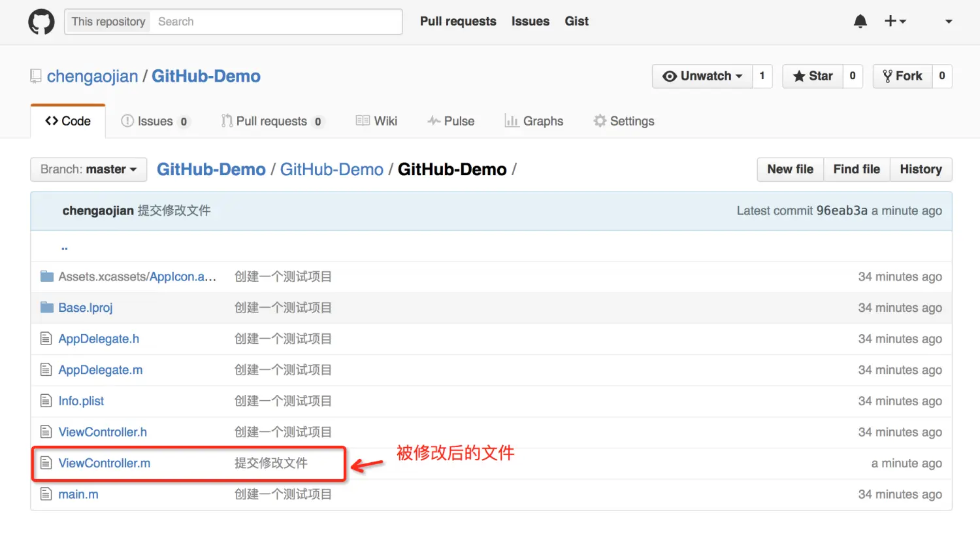Image resolution: width=980 pixels, height=555 pixels.
Task: Switch to the repository Pull requests tab
Action: click(272, 121)
